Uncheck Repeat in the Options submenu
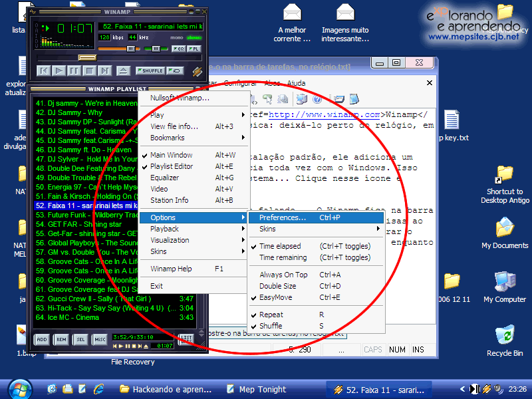 click(317, 315)
